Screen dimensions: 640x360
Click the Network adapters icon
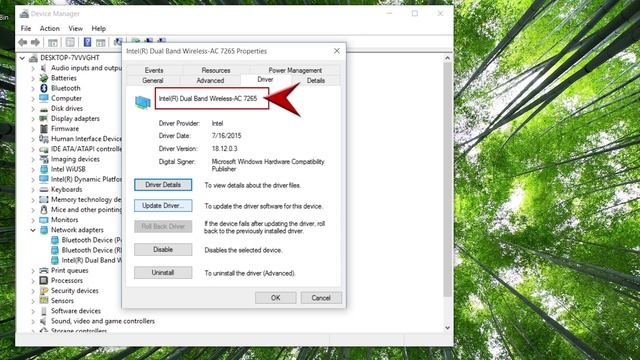44,230
